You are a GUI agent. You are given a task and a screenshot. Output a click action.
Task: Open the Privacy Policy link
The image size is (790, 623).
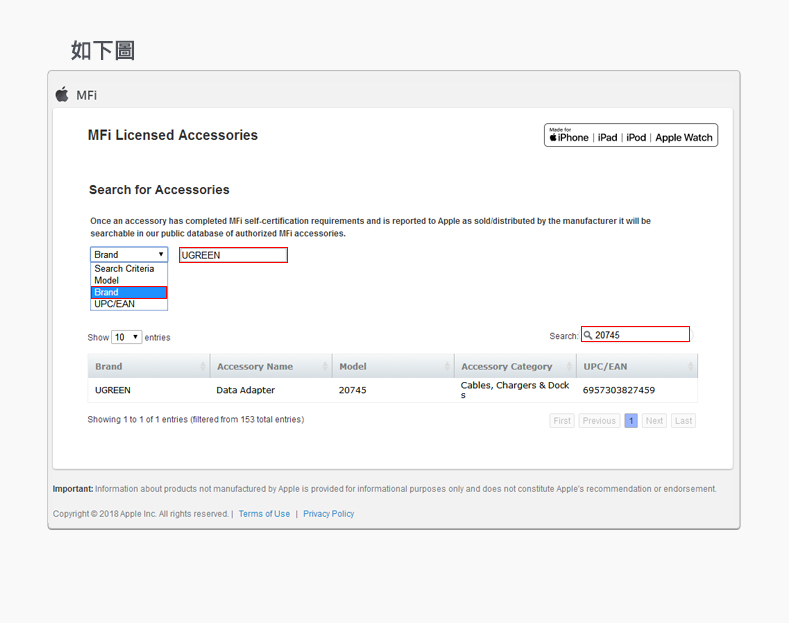(328, 514)
